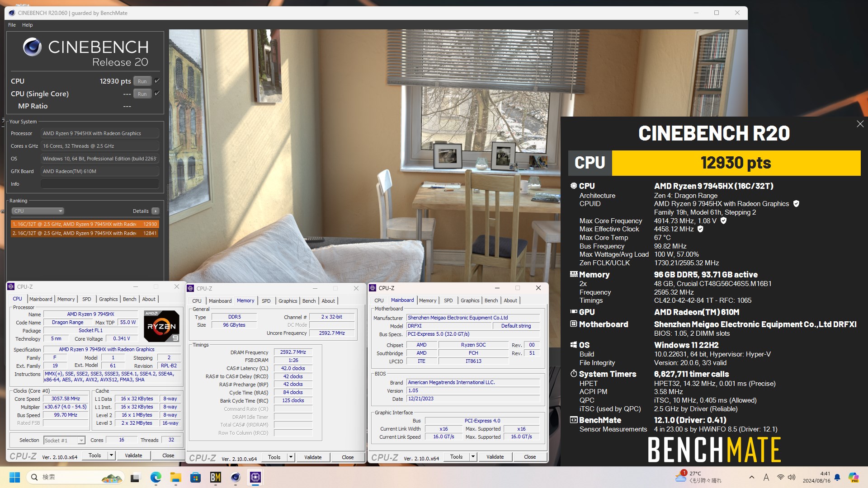Click Validate in CPU-Z Mainboard window
The width and height of the screenshot is (868, 488).
point(495,457)
